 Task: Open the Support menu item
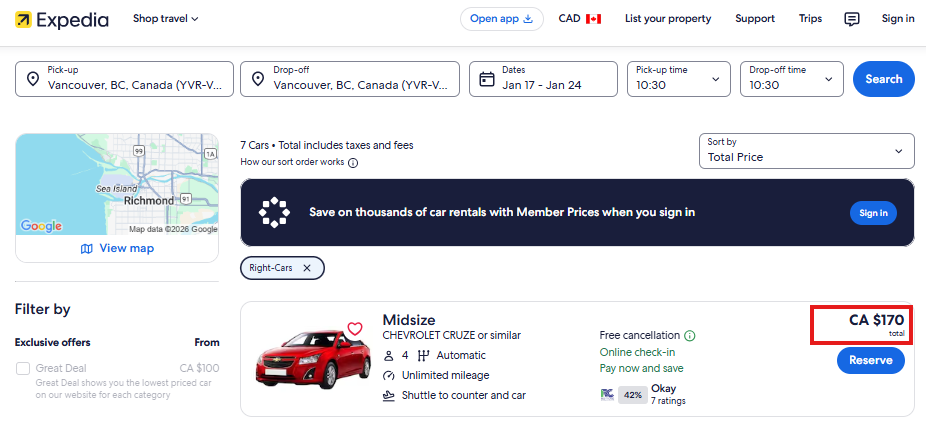tap(754, 19)
